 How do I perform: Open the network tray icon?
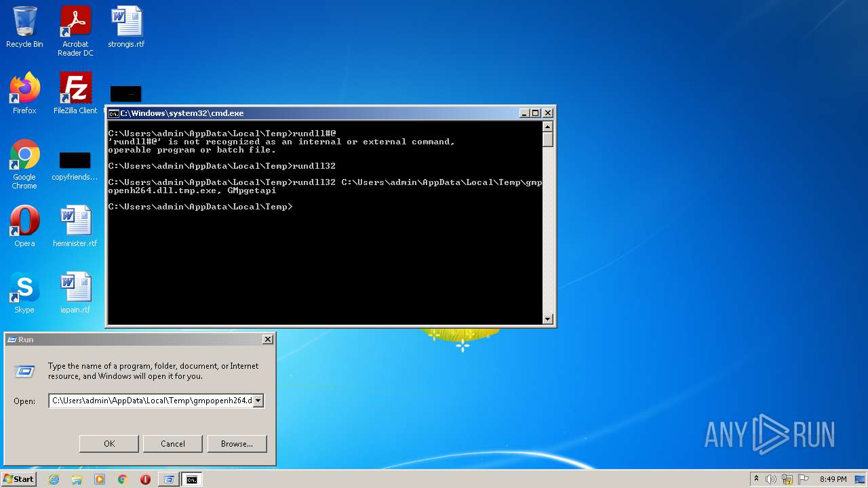tap(787, 479)
